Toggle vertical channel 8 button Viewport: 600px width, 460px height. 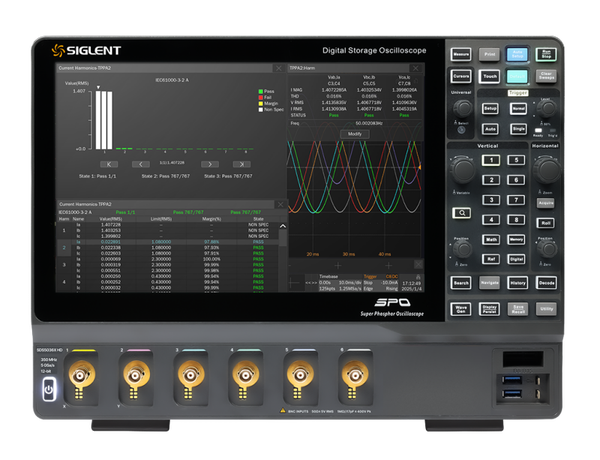coord(516,220)
